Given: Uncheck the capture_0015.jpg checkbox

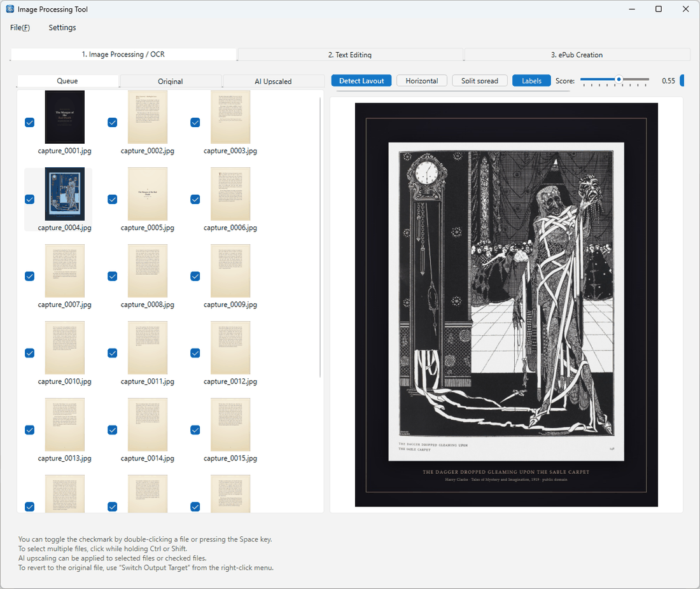Looking at the screenshot, I should tap(195, 430).
